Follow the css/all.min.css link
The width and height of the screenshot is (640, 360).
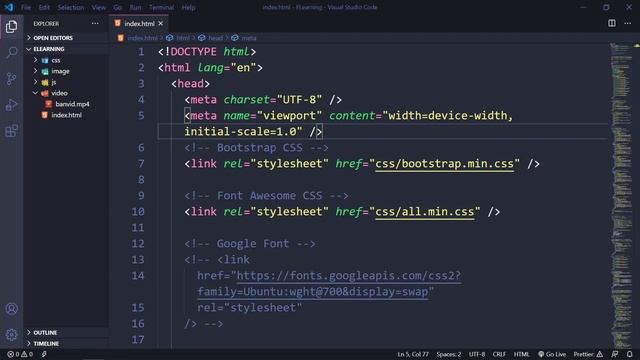[x=424, y=212]
